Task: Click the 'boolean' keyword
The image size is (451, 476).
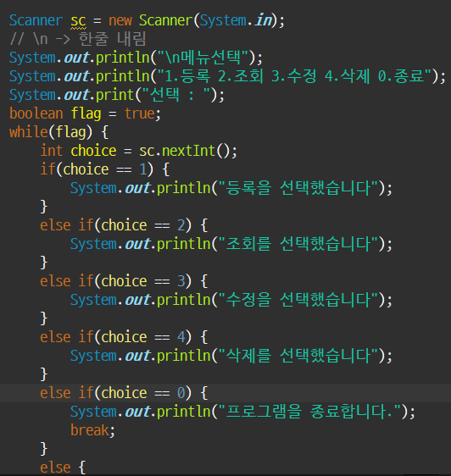Action: (x=36, y=113)
